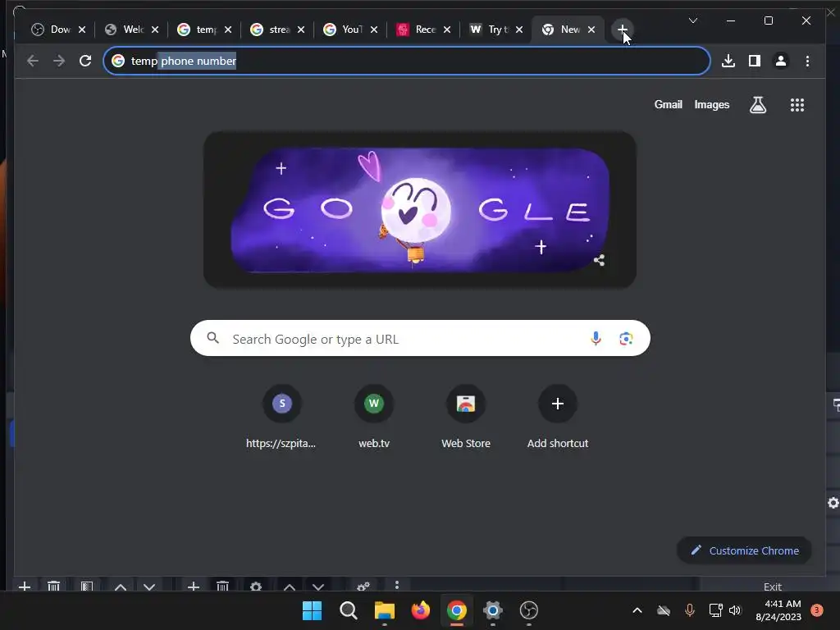Open scene filters icon in OBS window
The width and height of the screenshot is (840, 630).
[x=86, y=587]
